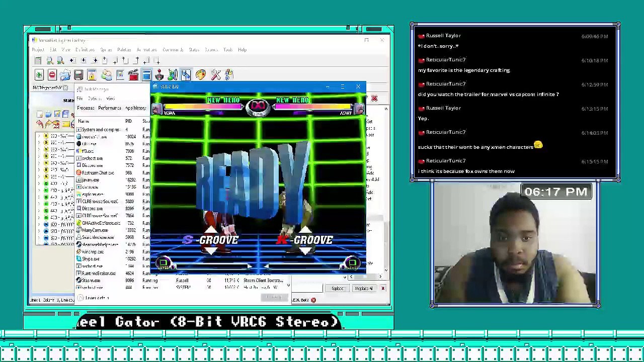Click the list document icon in top toolbar
The width and height of the screenshot is (644, 362).
pyautogui.click(x=38, y=61)
